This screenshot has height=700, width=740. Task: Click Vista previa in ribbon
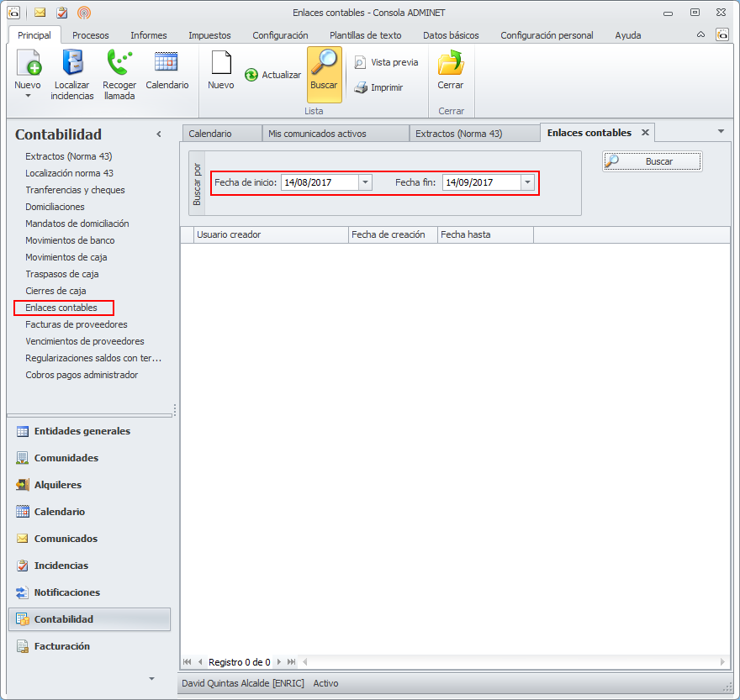tap(386, 62)
